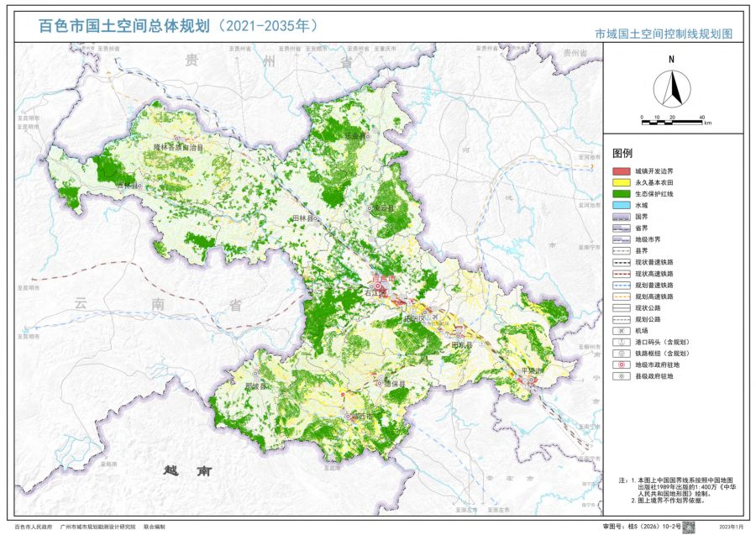Click the 县级政府驻地 legend label text
Screen dimensions: 756x535
tap(654, 376)
